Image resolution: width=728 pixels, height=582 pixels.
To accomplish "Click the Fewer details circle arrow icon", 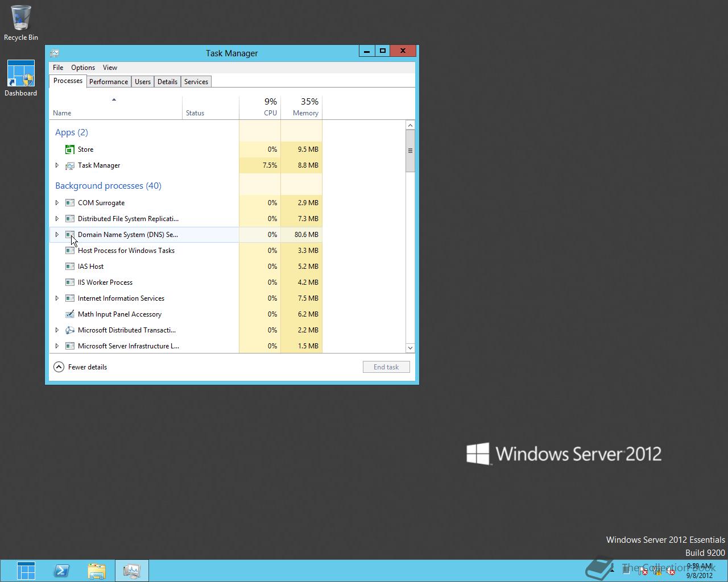I will click(x=59, y=367).
